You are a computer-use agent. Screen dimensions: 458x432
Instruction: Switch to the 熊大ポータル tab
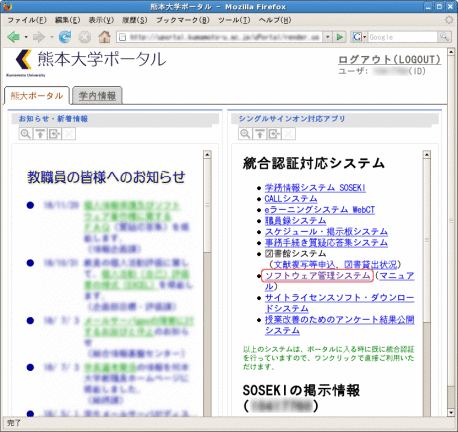[37, 96]
